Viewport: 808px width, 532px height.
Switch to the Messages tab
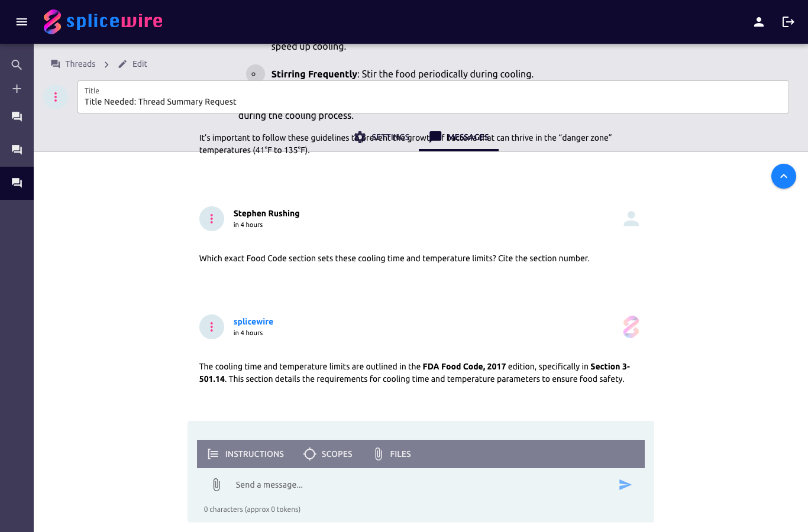point(458,137)
